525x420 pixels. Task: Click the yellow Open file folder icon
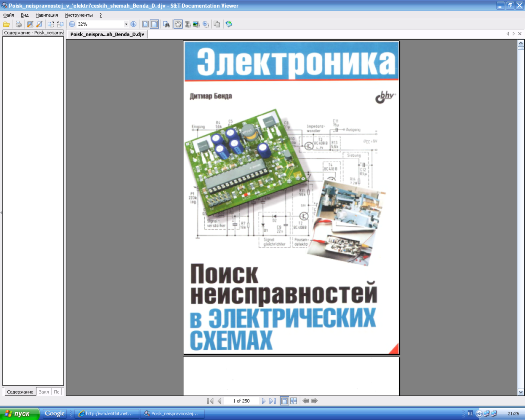tap(6, 24)
